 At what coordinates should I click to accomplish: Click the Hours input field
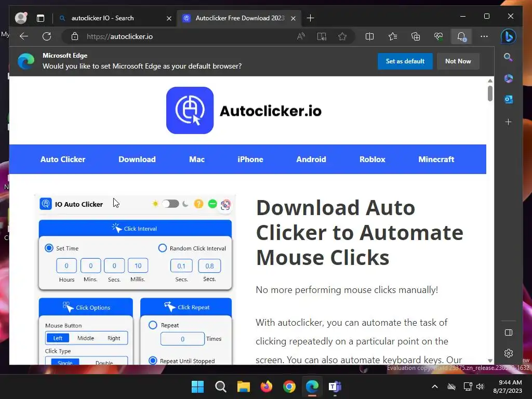(x=66, y=265)
